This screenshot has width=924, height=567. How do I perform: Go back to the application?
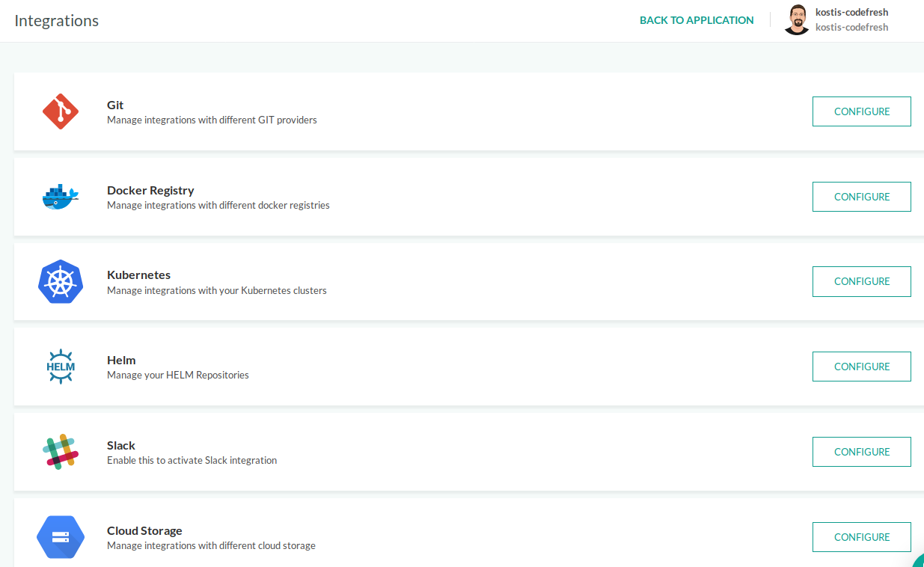[696, 20]
